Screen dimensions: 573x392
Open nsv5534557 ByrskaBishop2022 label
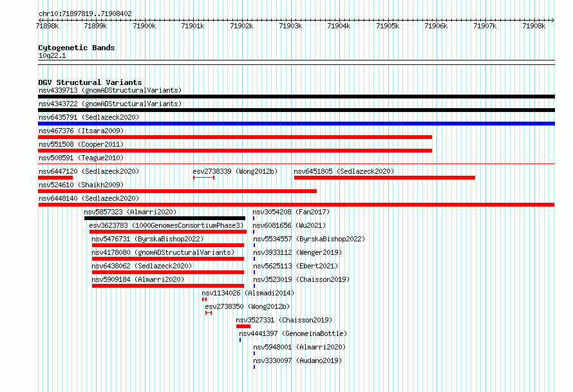click(309, 239)
